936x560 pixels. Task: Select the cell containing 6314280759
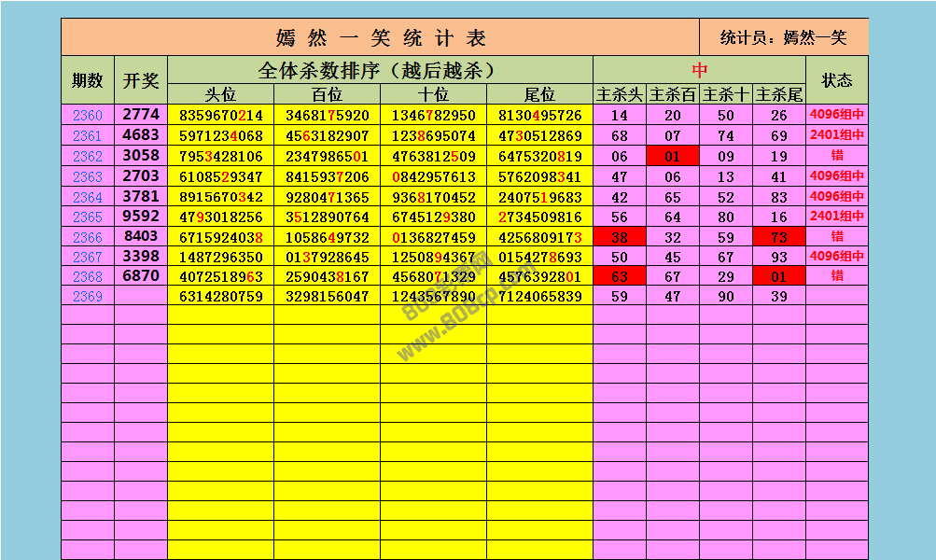point(220,297)
